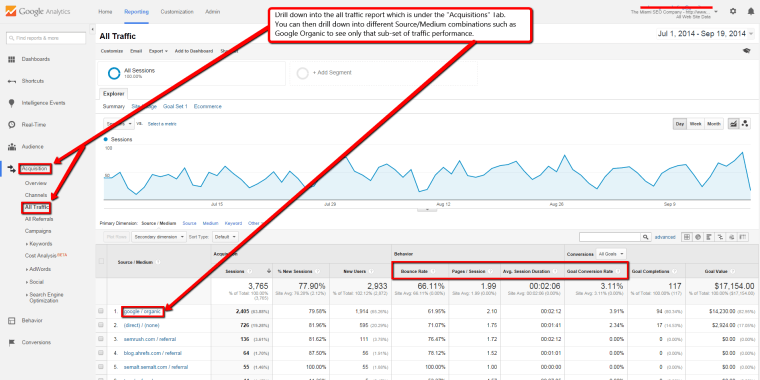The image size is (760, 380).
Task: Open the (direct) / (none) source link
Action: pyautogui.click(x=141, y=325)
